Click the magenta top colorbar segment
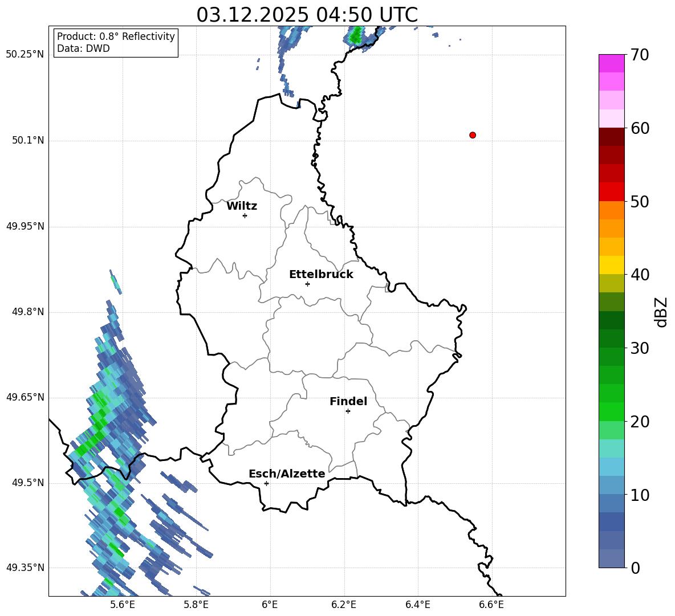675x616 pixels. pyautogui.click(x=612, y=63)
